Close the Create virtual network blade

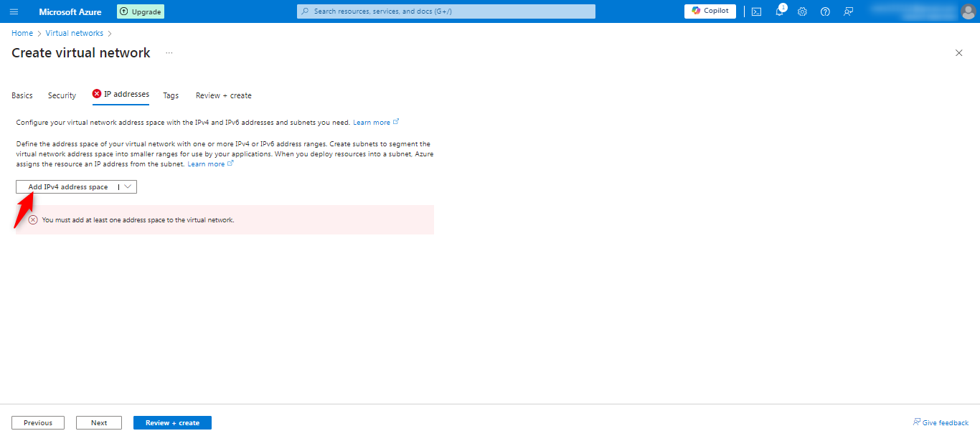point(959,53)
